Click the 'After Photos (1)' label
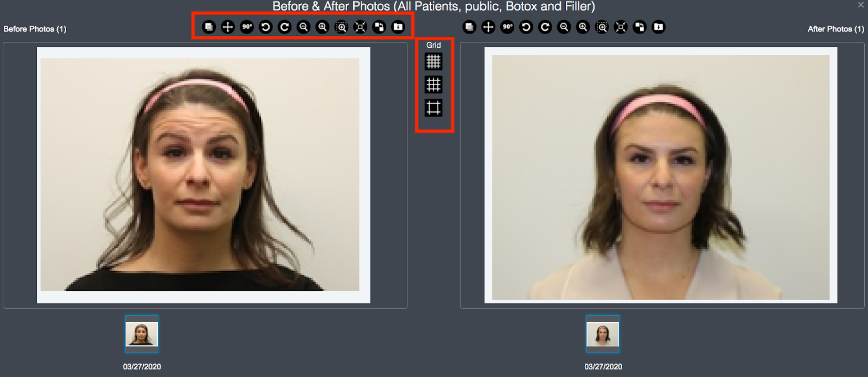Image resolution: width=868 pixels, height=377 pixels. [x=835, y=29]
